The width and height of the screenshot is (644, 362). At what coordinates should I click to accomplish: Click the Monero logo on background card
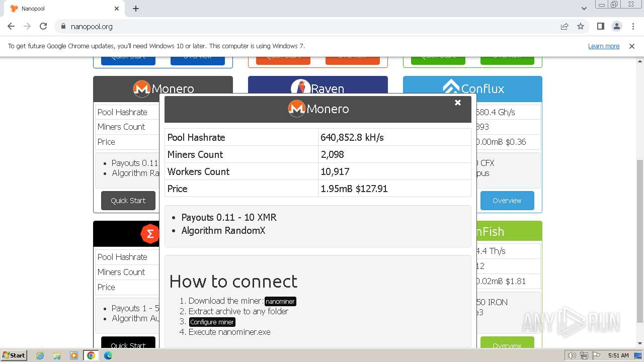point(141,89)
